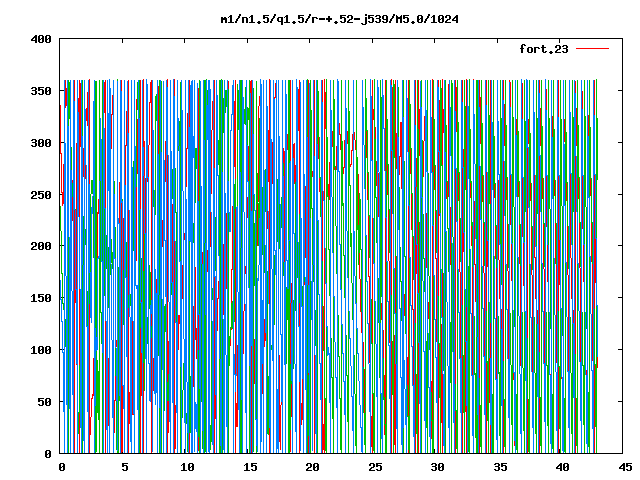The width and height of the screenshot is (640, 480).
Task: Click the y-axis label 150
Action: [x=41, y=298]
